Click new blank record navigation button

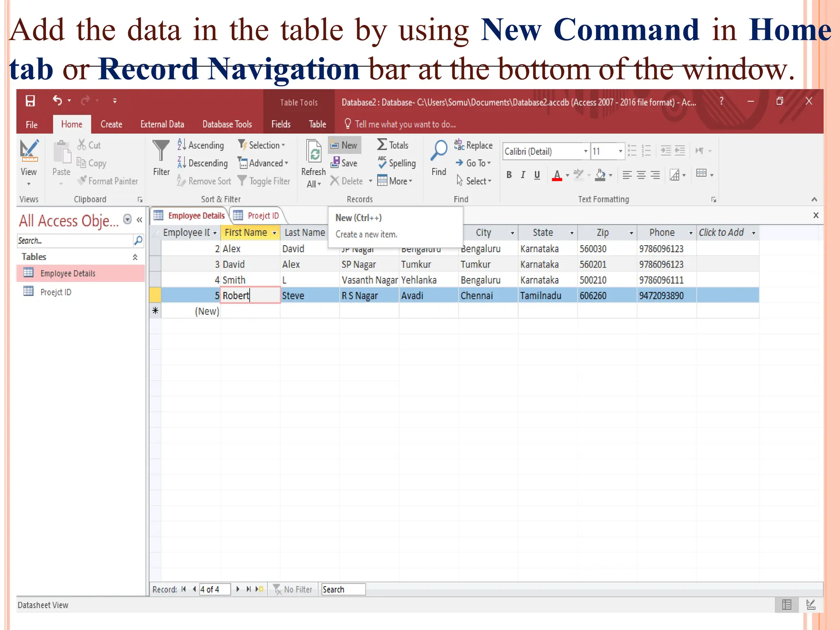point(260,589)
